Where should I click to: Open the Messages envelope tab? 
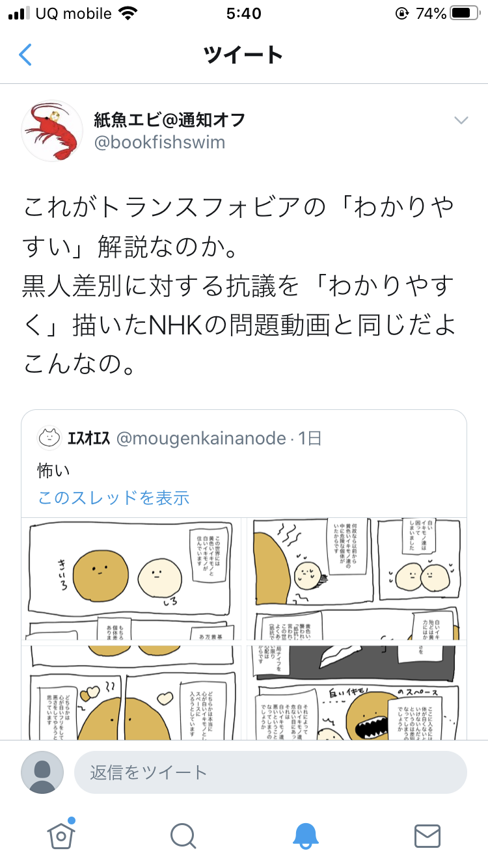(x=427, y=836)
